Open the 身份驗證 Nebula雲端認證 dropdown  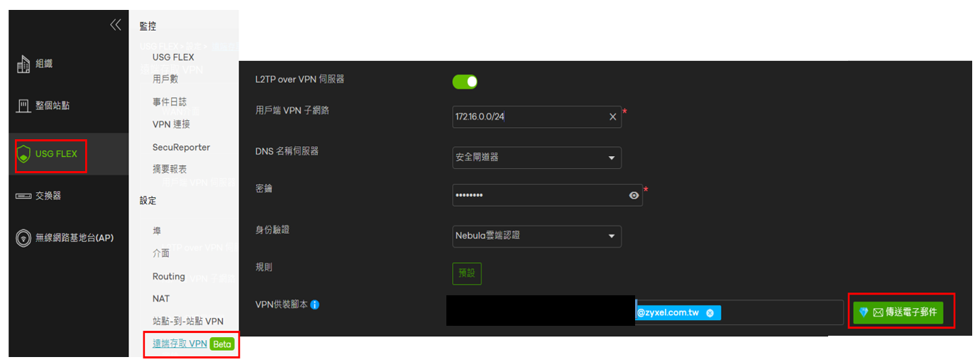coord(536,236)
